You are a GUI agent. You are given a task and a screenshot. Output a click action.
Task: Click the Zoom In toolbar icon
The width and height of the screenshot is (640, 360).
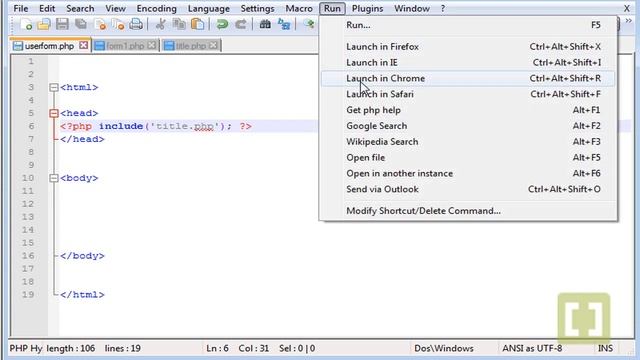coord(309,24)
